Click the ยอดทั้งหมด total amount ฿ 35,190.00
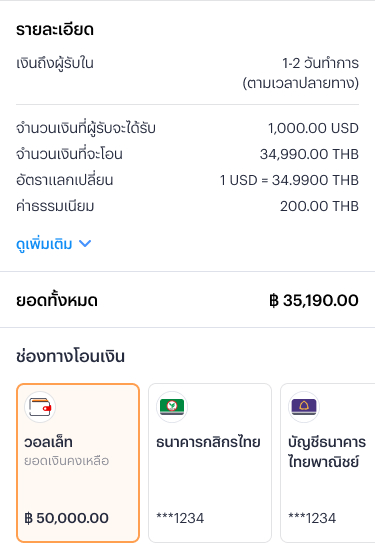The width and height of the screenshot is (375, 560). pos(314,300)
